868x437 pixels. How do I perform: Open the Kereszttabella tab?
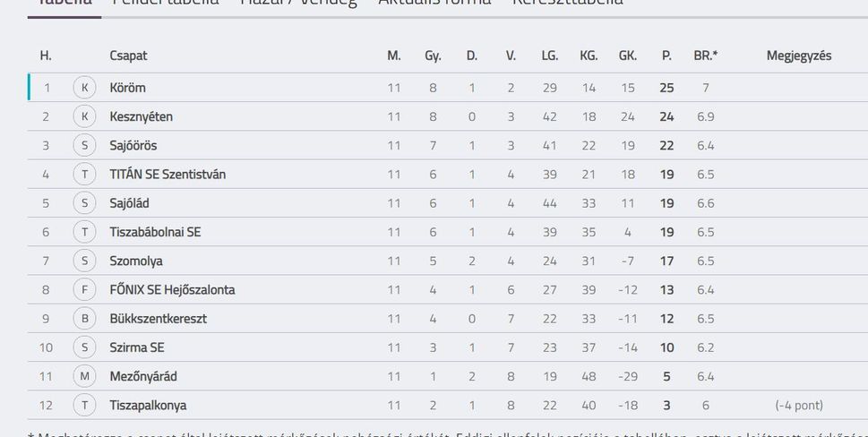point(567,2)
